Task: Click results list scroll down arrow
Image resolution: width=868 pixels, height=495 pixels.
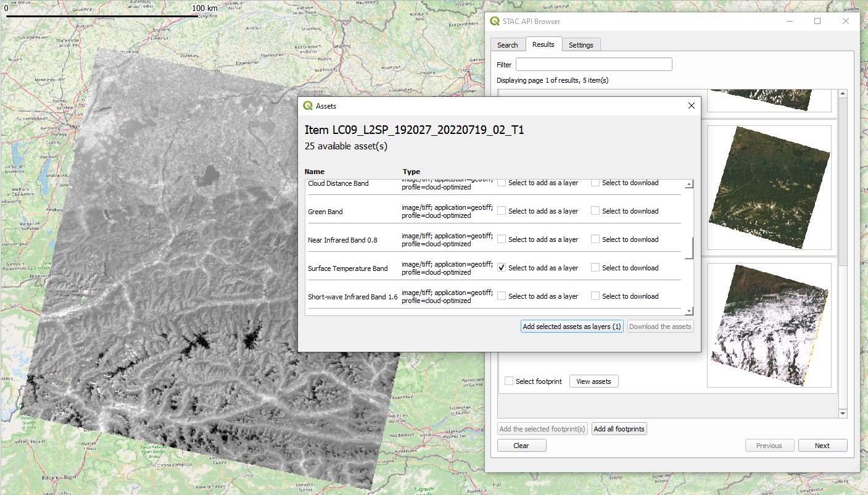Action: click(x=843, y=413)
